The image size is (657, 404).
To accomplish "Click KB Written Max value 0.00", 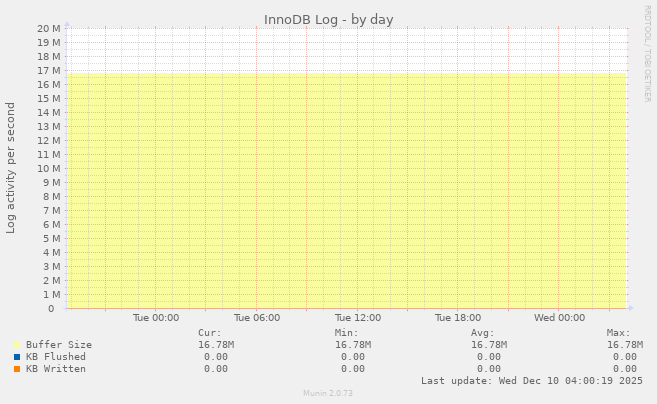I will pos(625,369).
